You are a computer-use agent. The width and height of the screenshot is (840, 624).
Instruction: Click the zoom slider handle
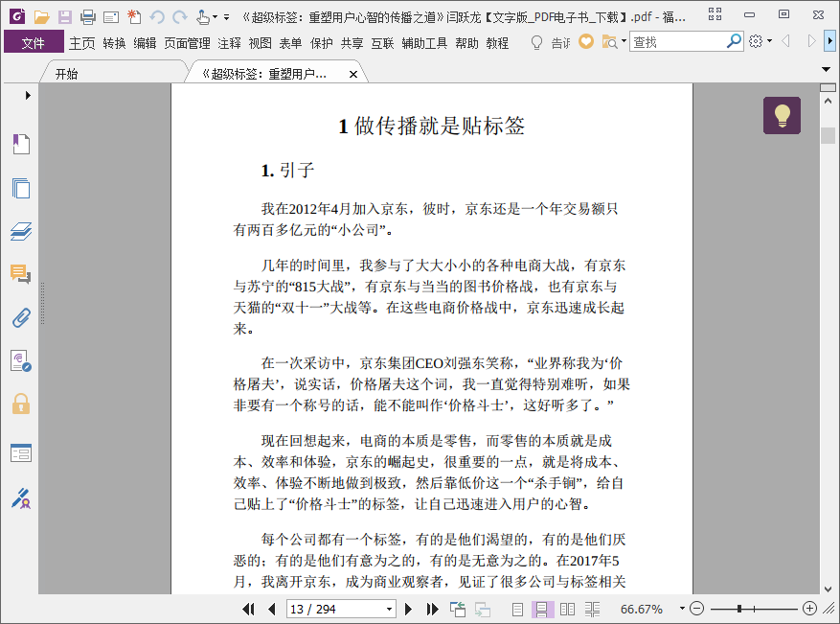point(738,609)
